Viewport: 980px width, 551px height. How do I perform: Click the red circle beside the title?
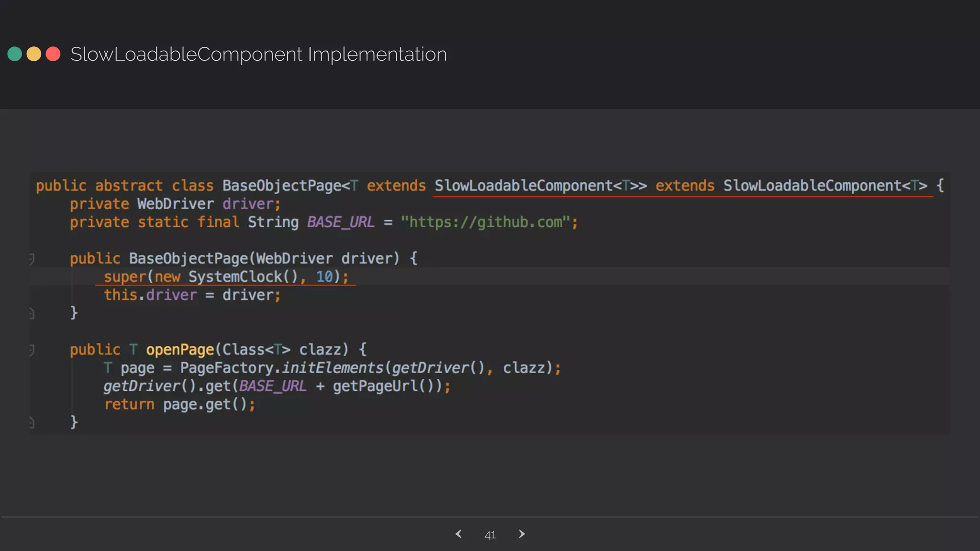(53, 54)
